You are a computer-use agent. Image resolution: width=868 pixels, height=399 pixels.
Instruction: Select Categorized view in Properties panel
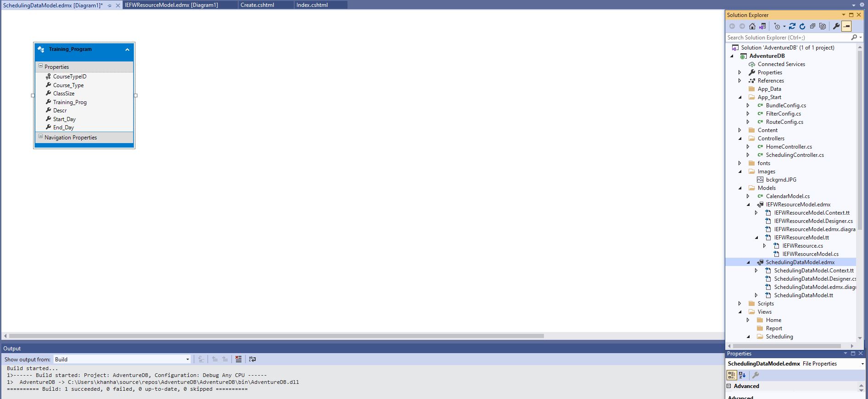click(732, 375)
